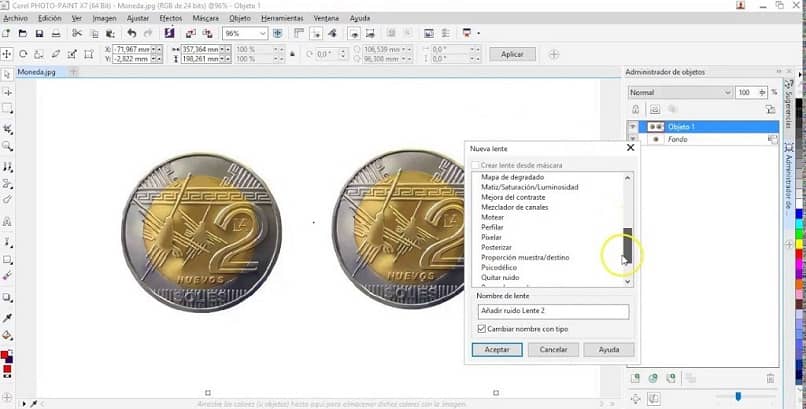This screenshot has height=409, width=806.
Task: Toggle visibility eye for Objeto 1
Action: pos(633,127)
